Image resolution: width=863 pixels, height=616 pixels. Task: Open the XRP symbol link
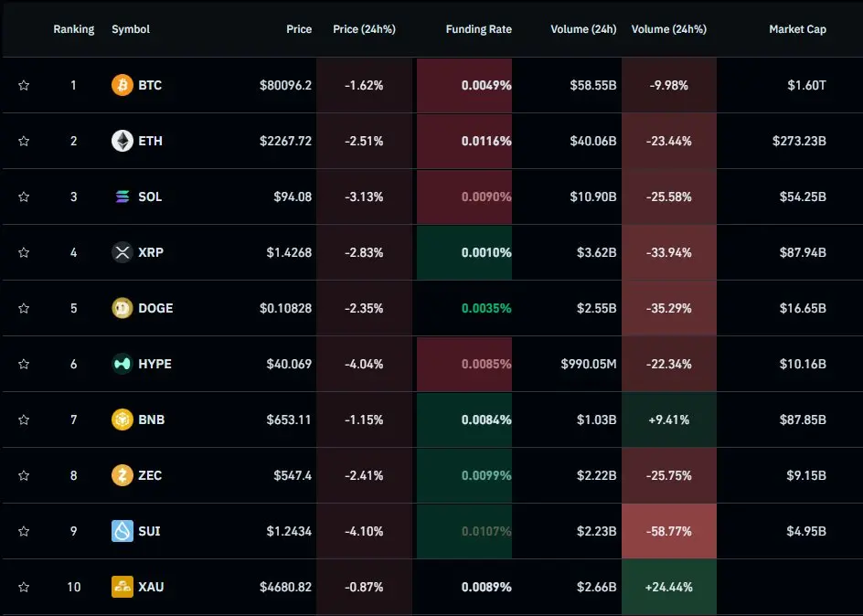tap(151, 252)
